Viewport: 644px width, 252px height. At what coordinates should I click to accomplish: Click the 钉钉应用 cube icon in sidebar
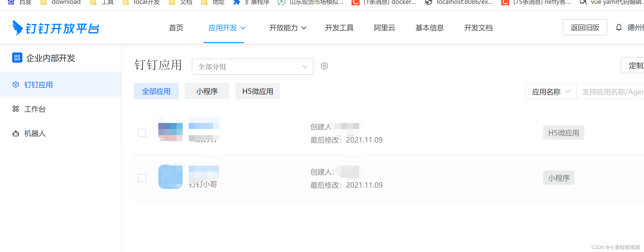[16, 84]
